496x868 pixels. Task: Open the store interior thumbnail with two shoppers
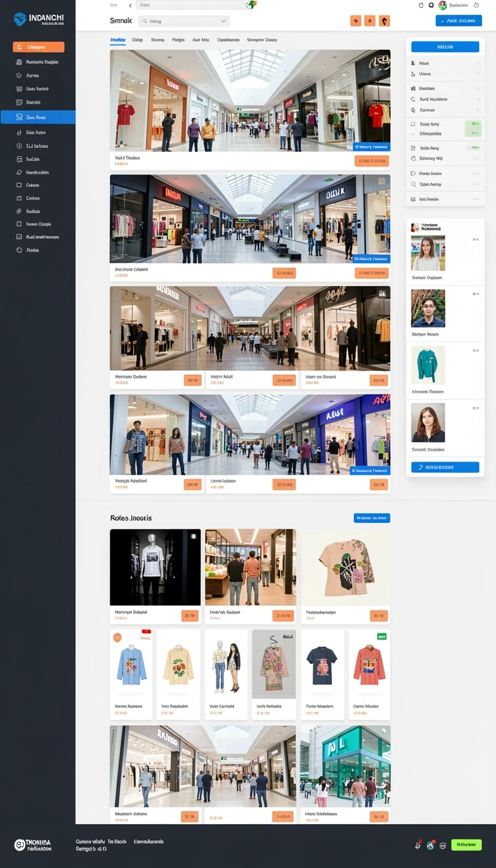coord(251,567)
